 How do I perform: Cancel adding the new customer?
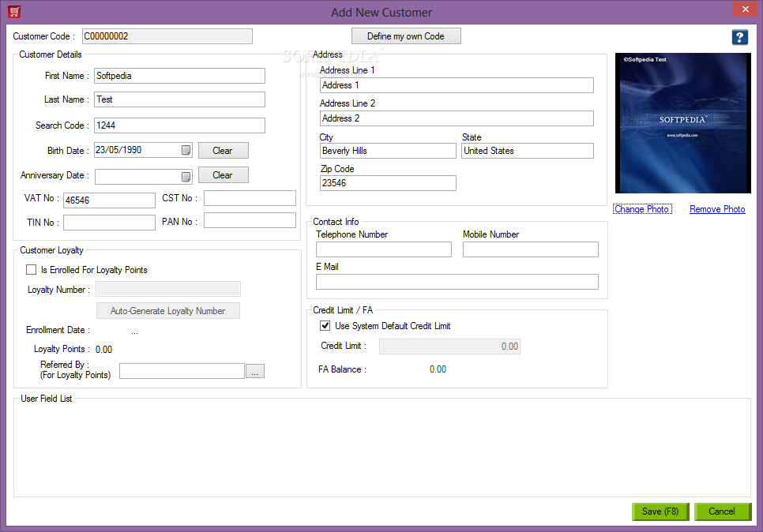722,511
